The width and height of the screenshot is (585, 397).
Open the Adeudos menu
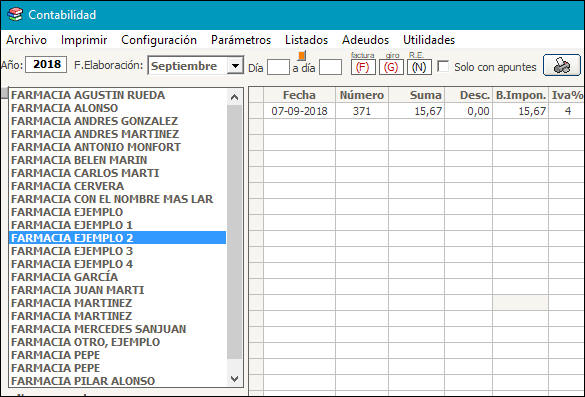coord(365,40)
